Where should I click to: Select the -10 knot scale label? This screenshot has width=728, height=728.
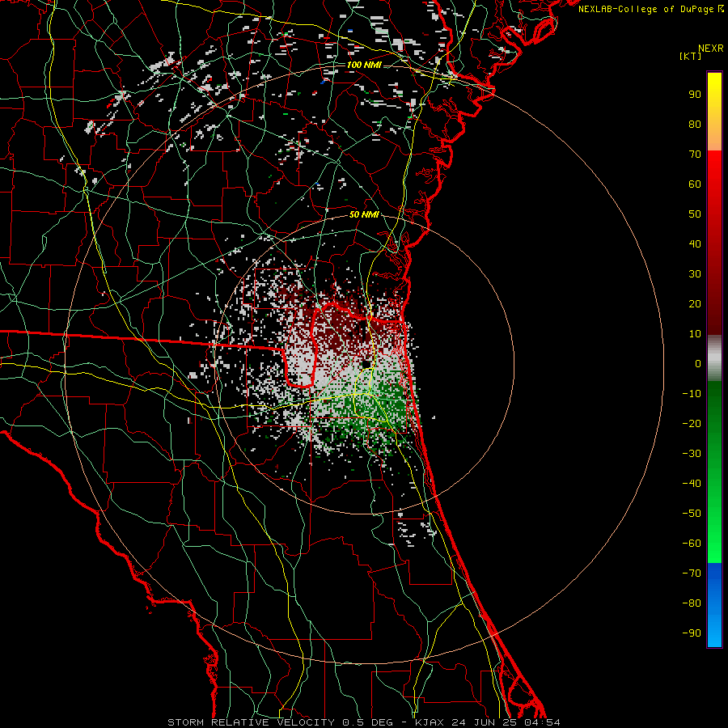click(x=692, y=394)
